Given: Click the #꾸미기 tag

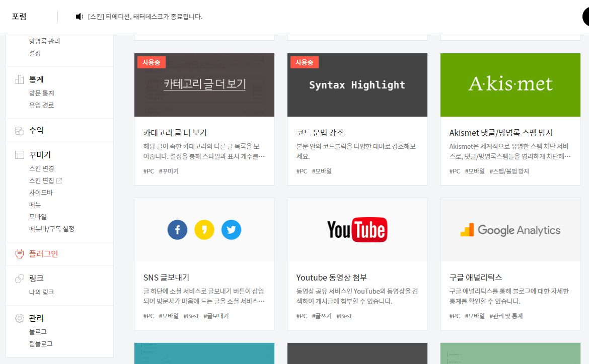Looking at the screenshot, I should point(169,171).
